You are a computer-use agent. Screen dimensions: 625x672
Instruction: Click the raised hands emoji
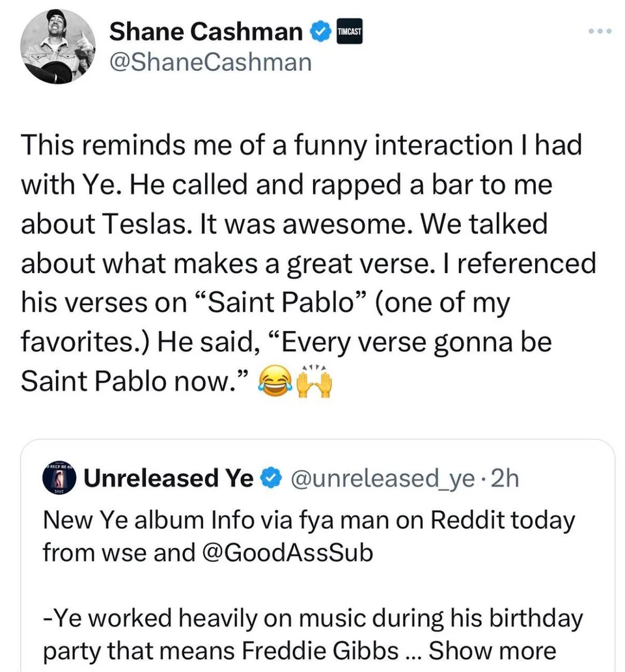pyautogui.click(x=314, y=380)
